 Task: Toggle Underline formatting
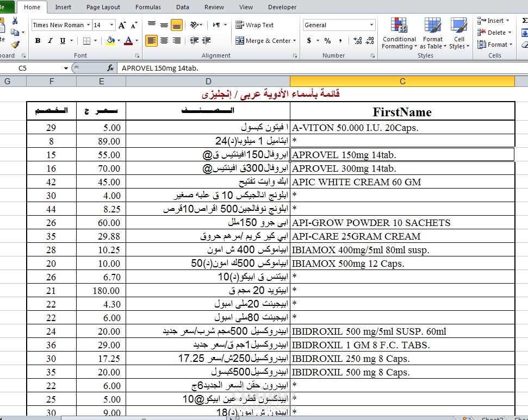63,41
